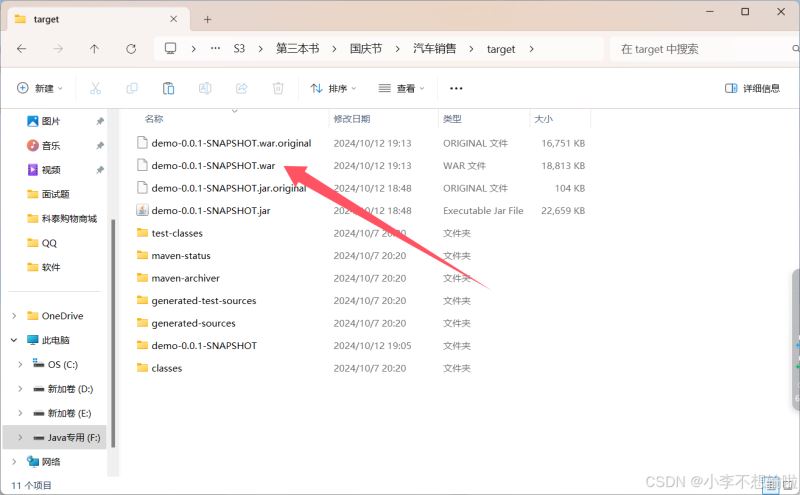The height and width of the screenshot is (495, 800).
Task: Select file demo-0.0.1-SNAPSHOT.war
Action: point(213,166)
